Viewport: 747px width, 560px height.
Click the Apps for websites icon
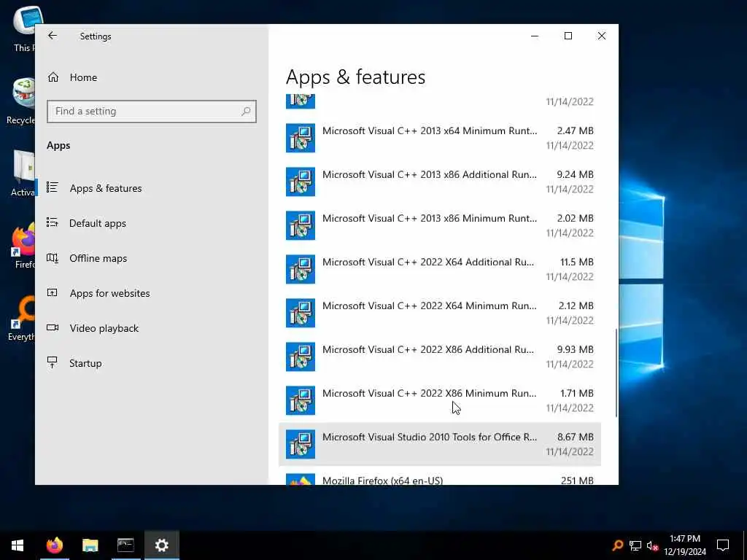(53, 292)
